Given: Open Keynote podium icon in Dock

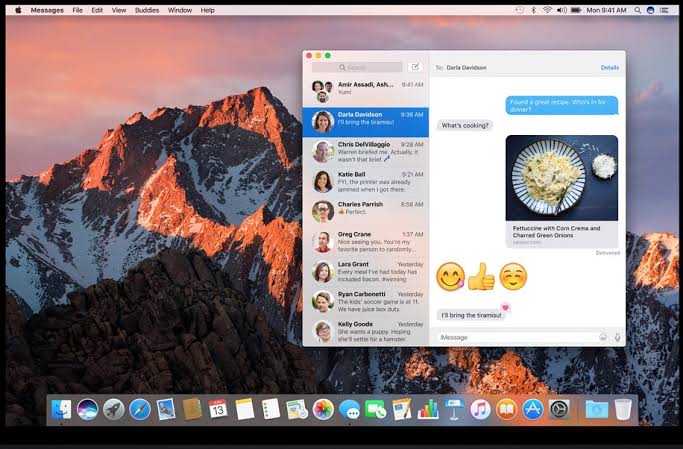Looking at the screenshot, I should point(454,409).
